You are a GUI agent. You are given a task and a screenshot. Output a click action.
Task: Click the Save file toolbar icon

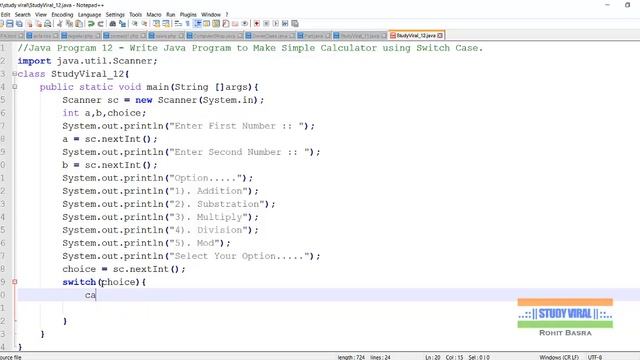coord(10,24)
